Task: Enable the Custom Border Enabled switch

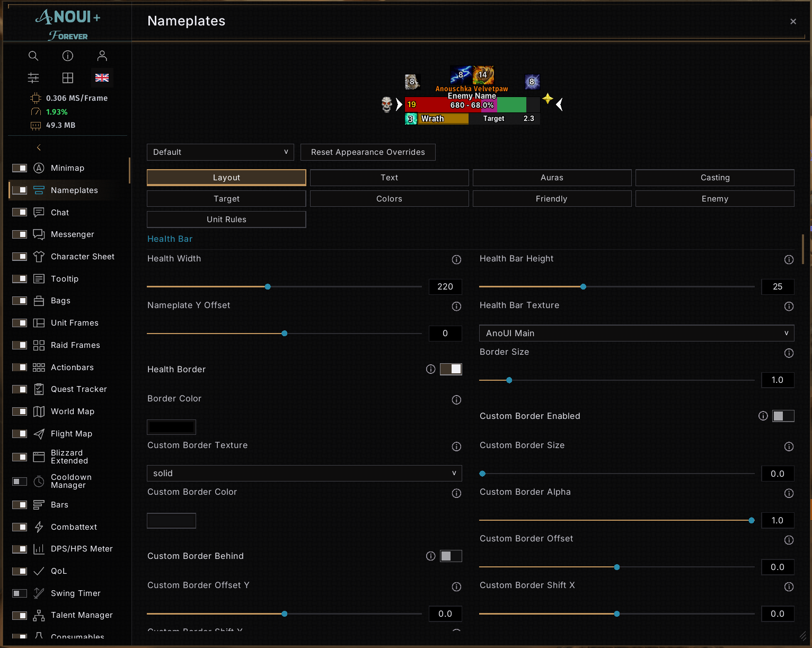Action: [783, 416]
